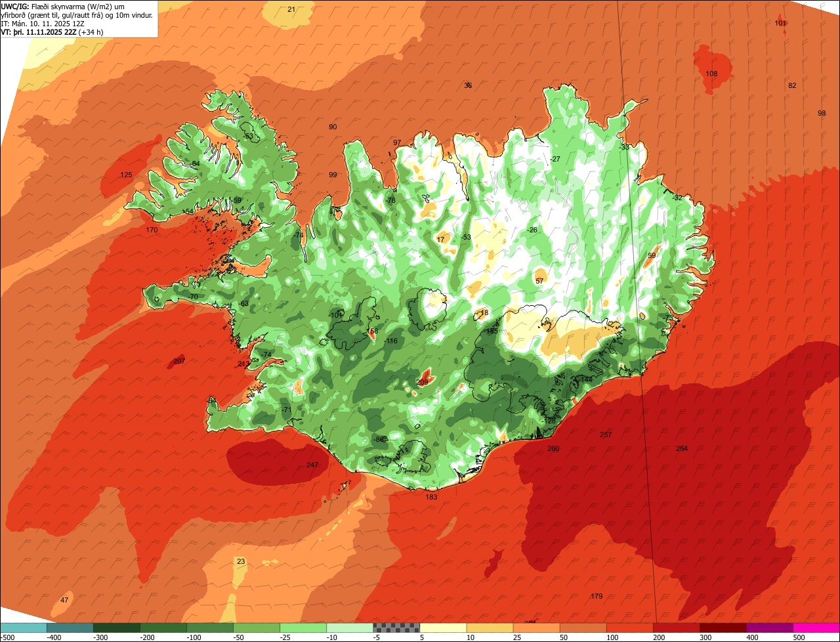Screen dimensions: 840x642
Task: Click the '-27' value in northeast Iceland
Action: click(x=555, y=159)
